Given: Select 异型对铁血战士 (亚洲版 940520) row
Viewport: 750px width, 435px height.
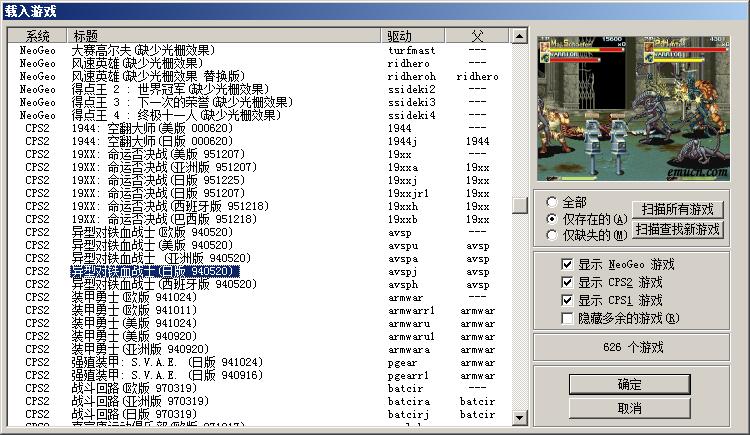Looking at the screenshot, I should pyautogui.click(x=258, y=258).
